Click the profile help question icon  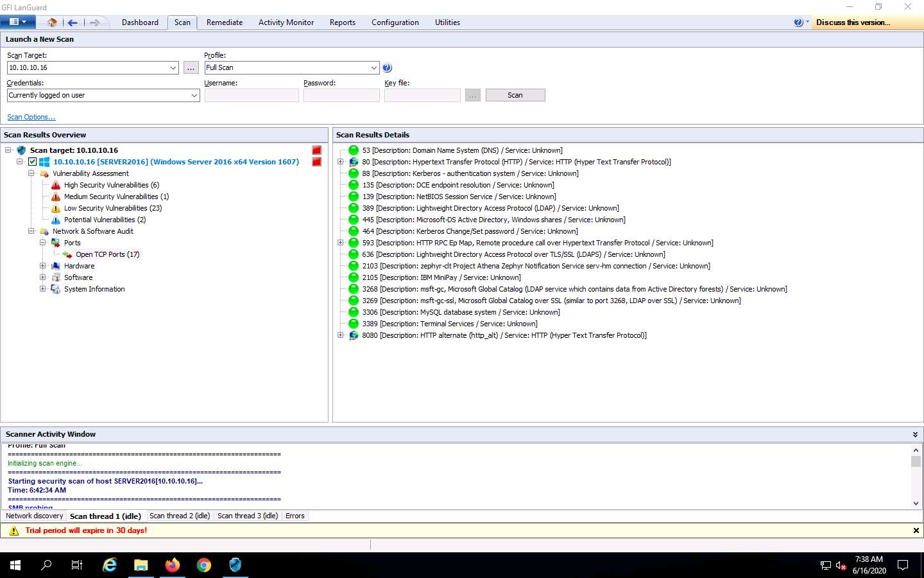(x=387, y=68)
